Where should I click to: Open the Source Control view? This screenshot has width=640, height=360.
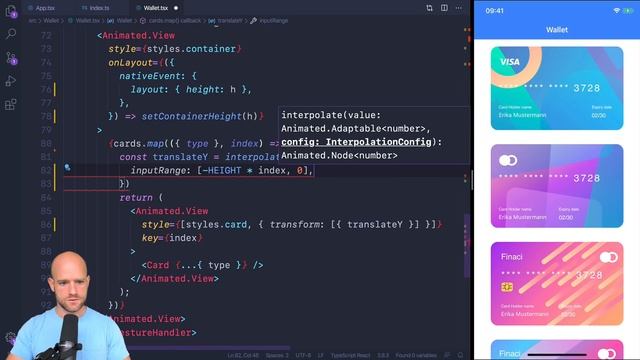[11, 58]
